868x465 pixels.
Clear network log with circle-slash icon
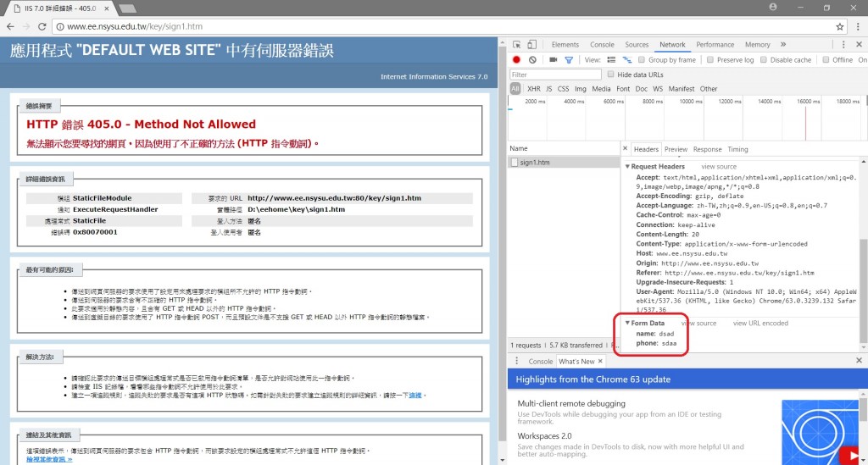(532, 60)
